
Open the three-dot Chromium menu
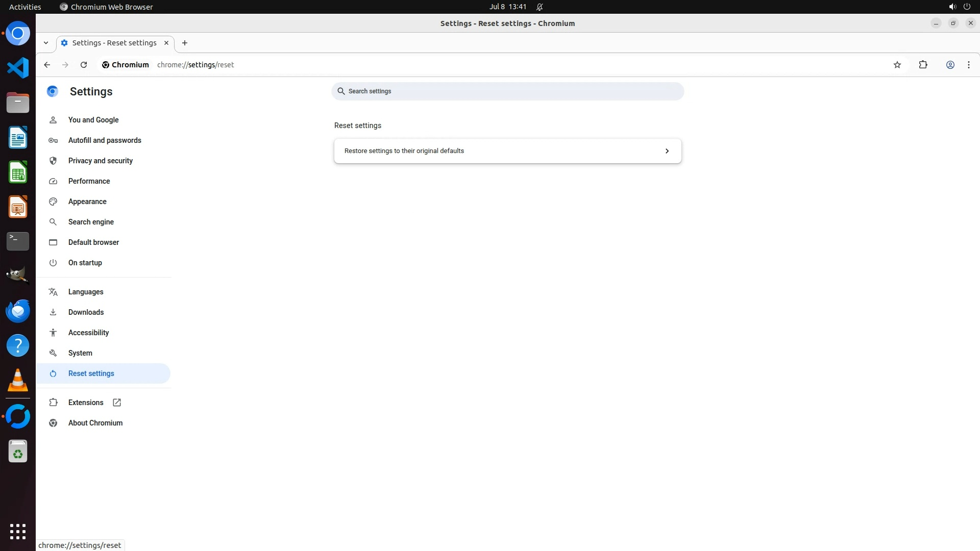(x=968, y=65)
